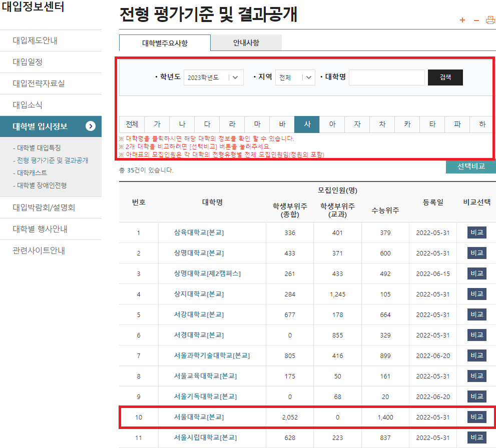The width and height of the screenshot is (496, 448).
Task: Select the 타 consonant filter
Action: coord(432,124)
